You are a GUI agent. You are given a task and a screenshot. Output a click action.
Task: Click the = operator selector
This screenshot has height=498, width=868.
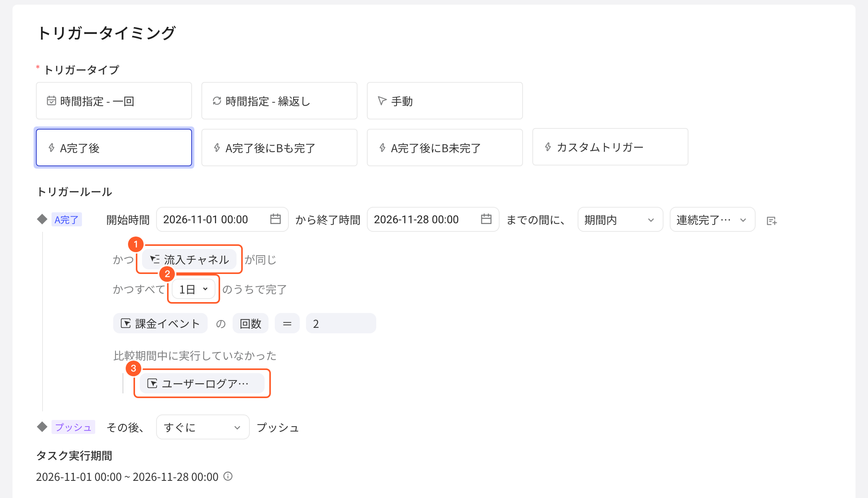point(287,323)
